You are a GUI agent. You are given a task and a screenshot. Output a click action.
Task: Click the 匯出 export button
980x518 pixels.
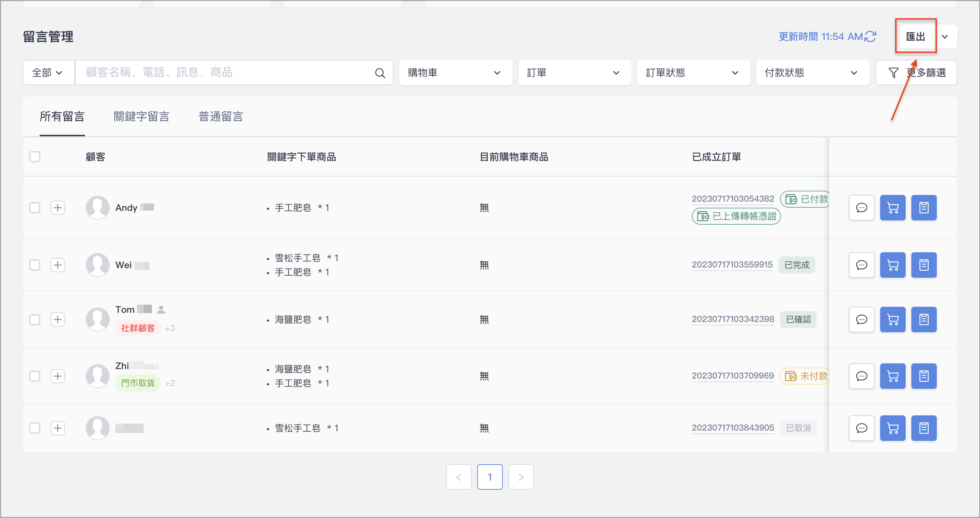coord(915,37)
